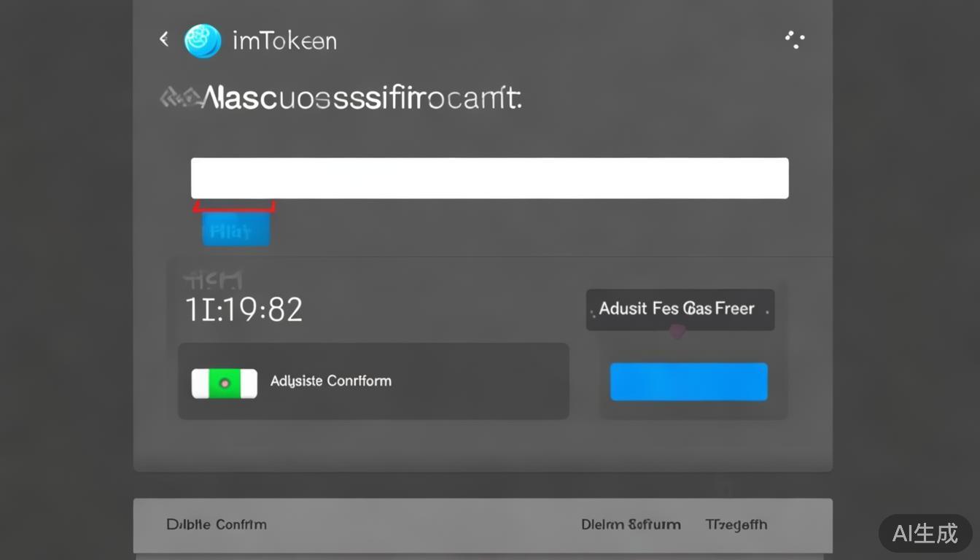Viewport: 980px width, 560px height.
Task: Click the "imToken" title text
Action: 284,41
